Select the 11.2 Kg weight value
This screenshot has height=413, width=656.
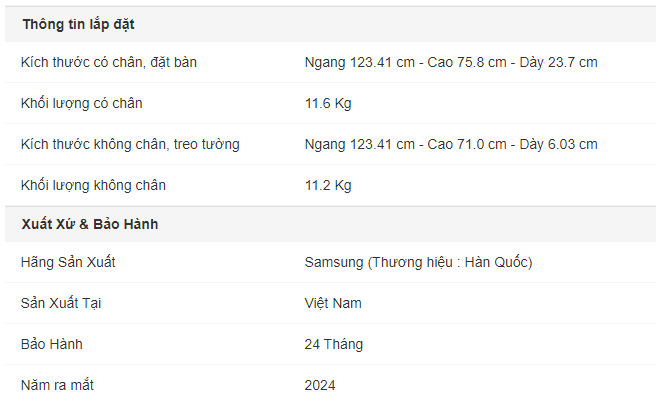(x=328, y=185)
